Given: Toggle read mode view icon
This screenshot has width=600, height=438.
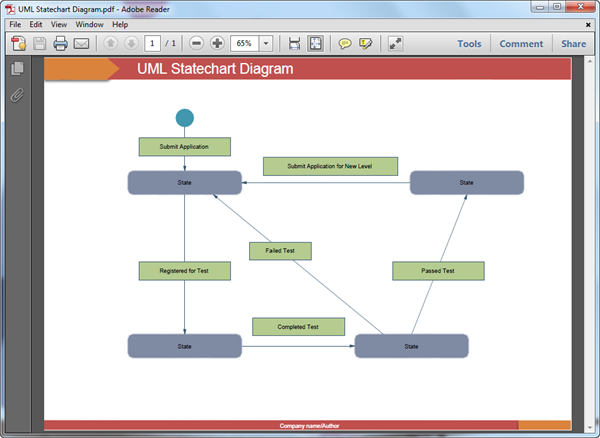Looking at the screenshot, I should pyautogui.click(x=396, y=44).
